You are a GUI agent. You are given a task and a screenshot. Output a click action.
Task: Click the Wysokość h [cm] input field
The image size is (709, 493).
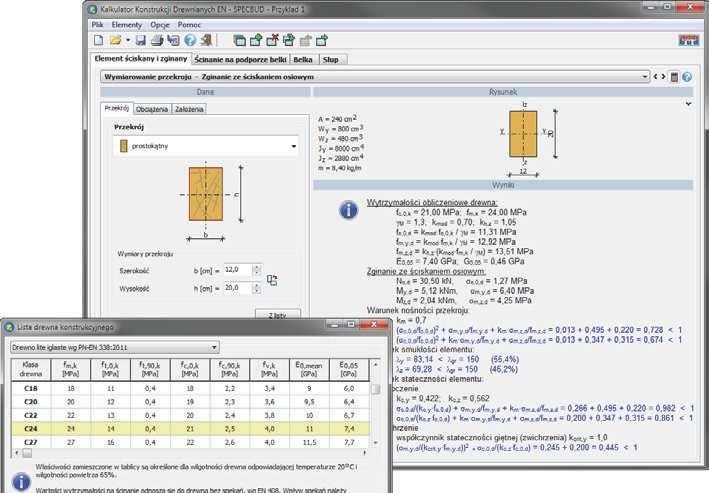point(238,288)
